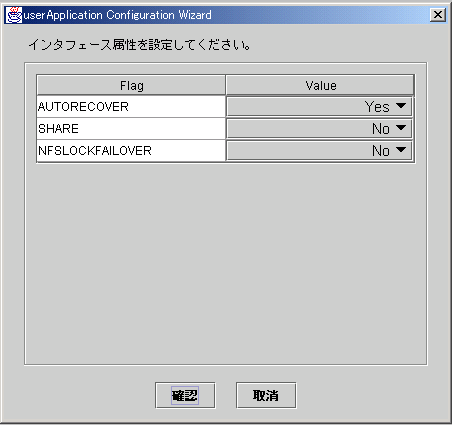The image size is (452, 425).
Task: Select the AUTORECOVER flag cell
Action: click(x=131, y=107)
